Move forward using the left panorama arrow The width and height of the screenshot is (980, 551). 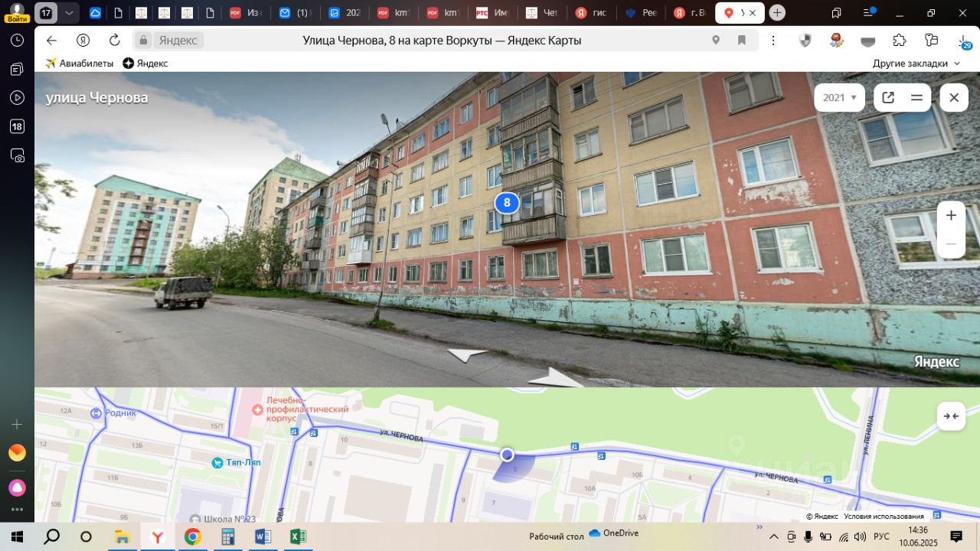pos(467,354)
